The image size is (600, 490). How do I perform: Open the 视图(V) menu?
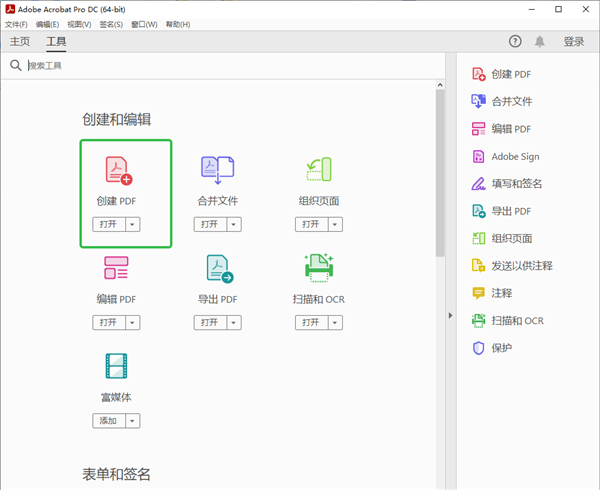(79, 24)
